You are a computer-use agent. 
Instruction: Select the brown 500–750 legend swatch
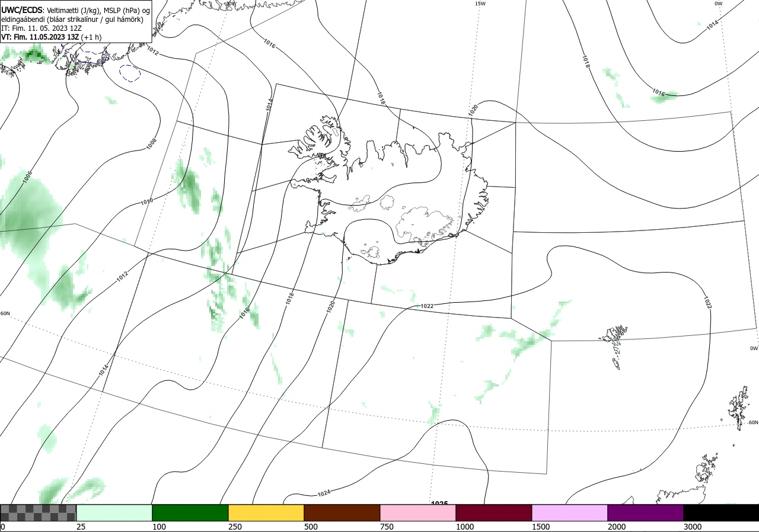coord(342,512)
